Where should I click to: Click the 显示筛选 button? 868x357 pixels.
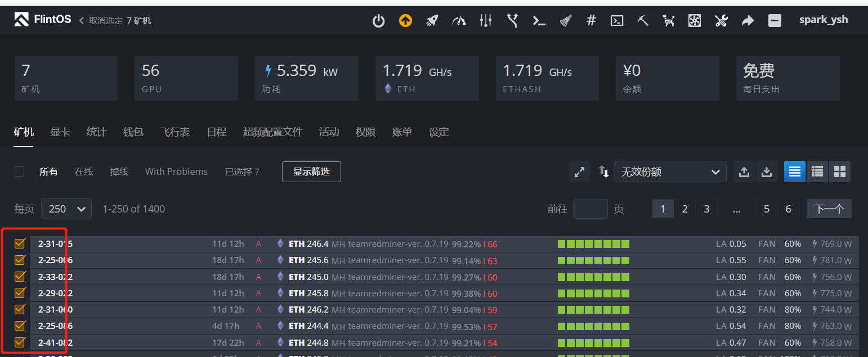[x=311, y=171]
